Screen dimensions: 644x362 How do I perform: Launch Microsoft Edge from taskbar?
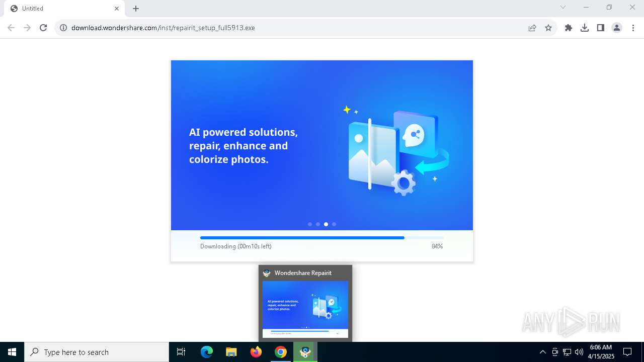(207, 352)
